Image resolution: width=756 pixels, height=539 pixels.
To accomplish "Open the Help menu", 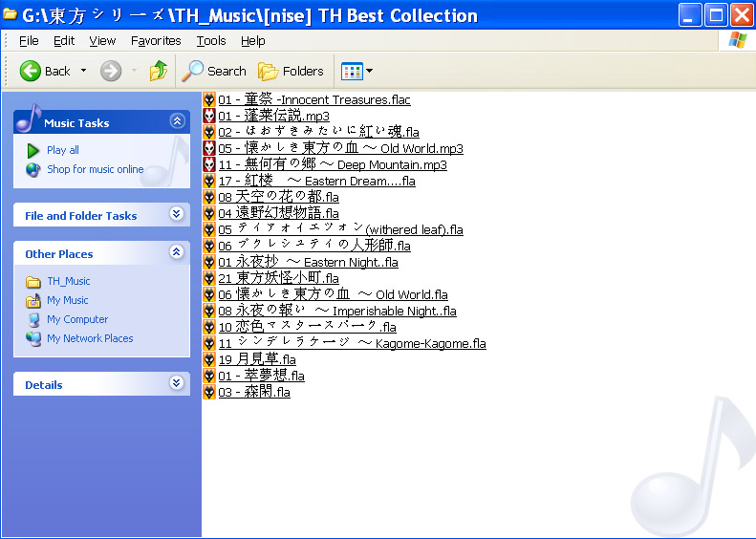I will pos(252,41).
